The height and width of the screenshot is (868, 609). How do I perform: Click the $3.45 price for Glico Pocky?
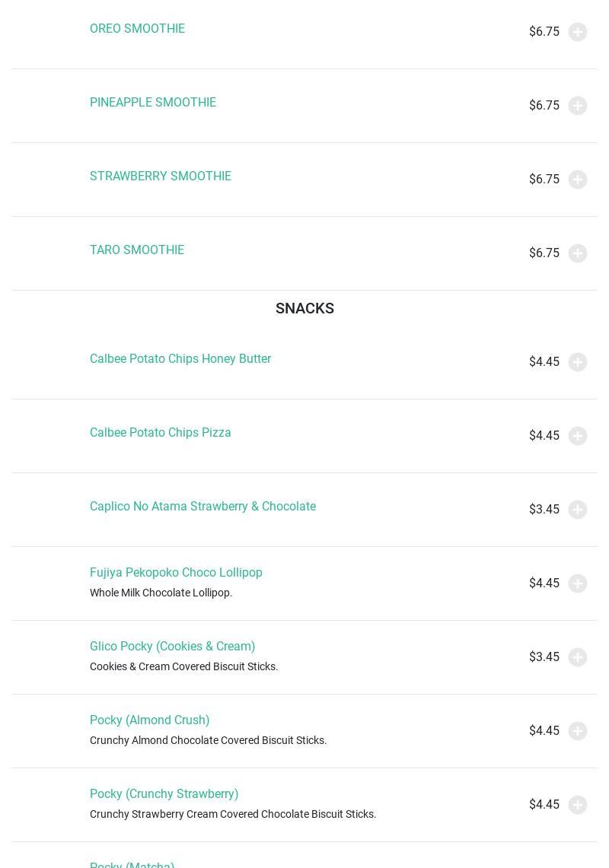click(x=544, y=657)
